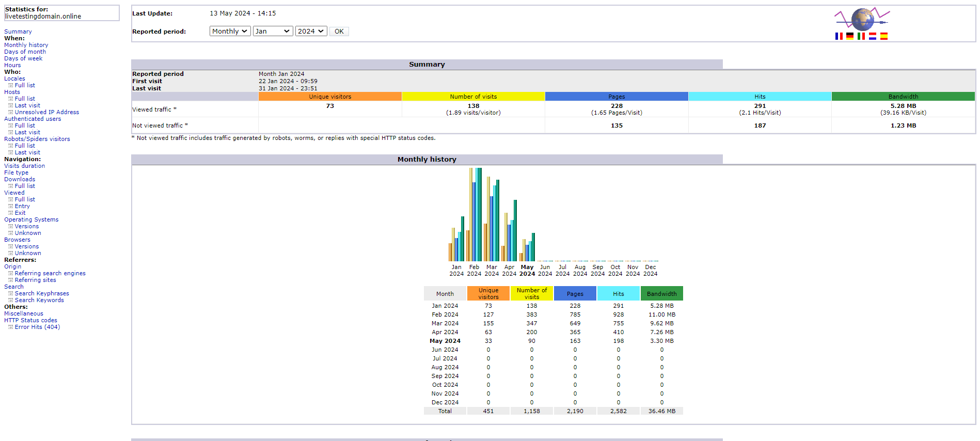Open Browsers Versions link

click(27, 246)
